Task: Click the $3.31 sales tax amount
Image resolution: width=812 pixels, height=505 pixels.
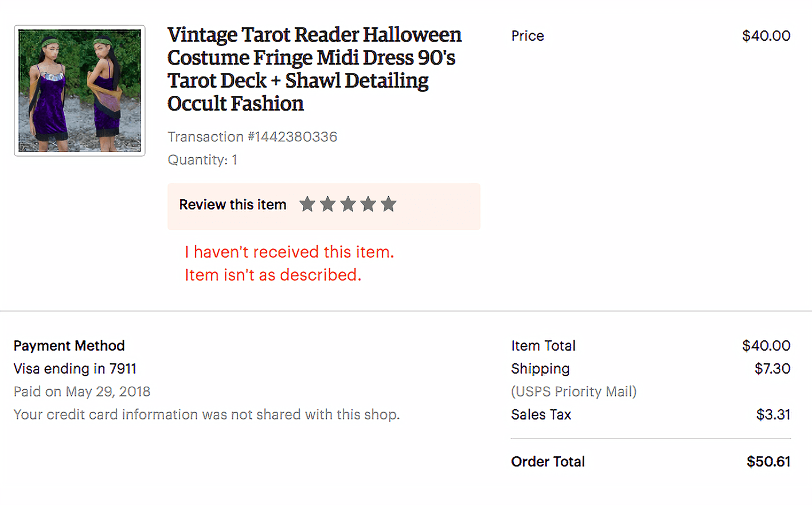Action: pyautogui.click(x=773, y=414)
